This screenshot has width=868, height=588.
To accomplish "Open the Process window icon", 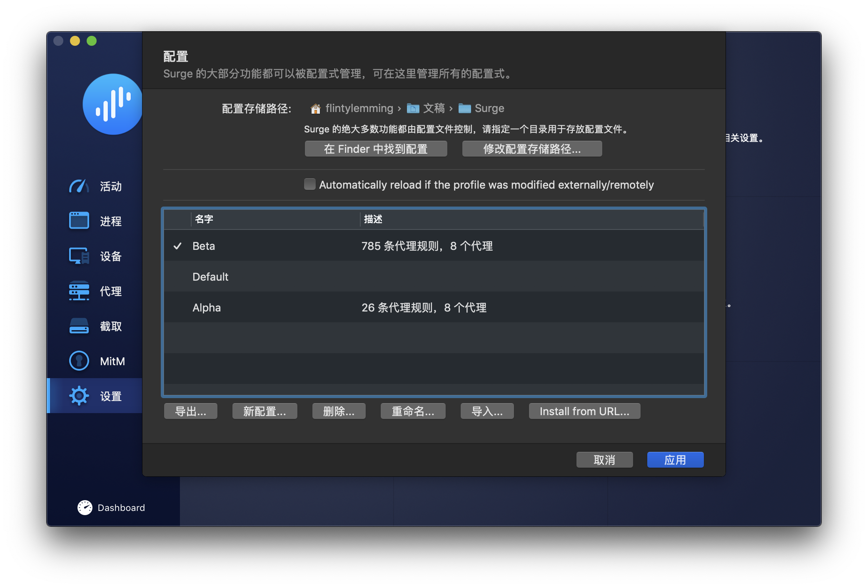I will (79, 221).
